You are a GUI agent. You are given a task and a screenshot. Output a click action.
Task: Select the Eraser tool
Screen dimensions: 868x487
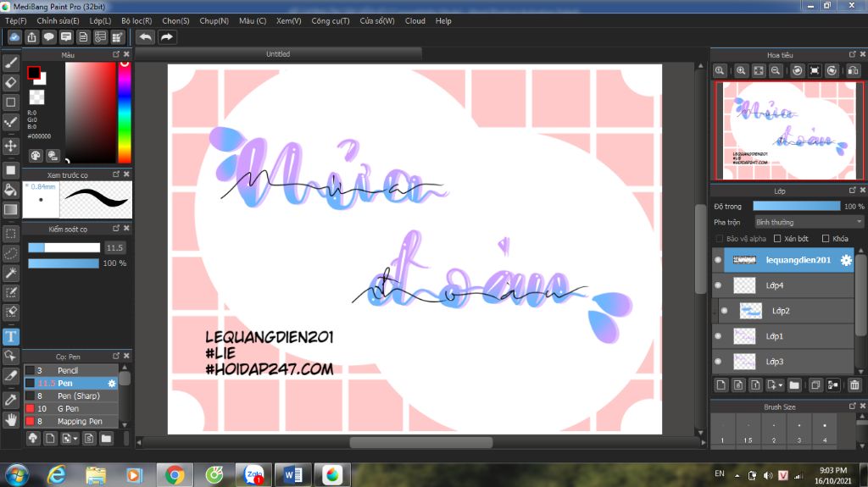pos(10,82)
